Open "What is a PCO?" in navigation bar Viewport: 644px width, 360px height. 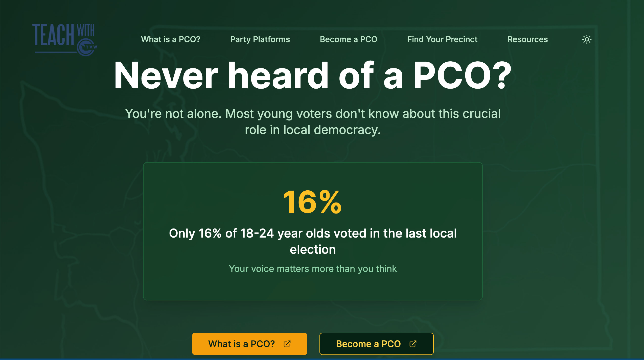tap(171, 39)
